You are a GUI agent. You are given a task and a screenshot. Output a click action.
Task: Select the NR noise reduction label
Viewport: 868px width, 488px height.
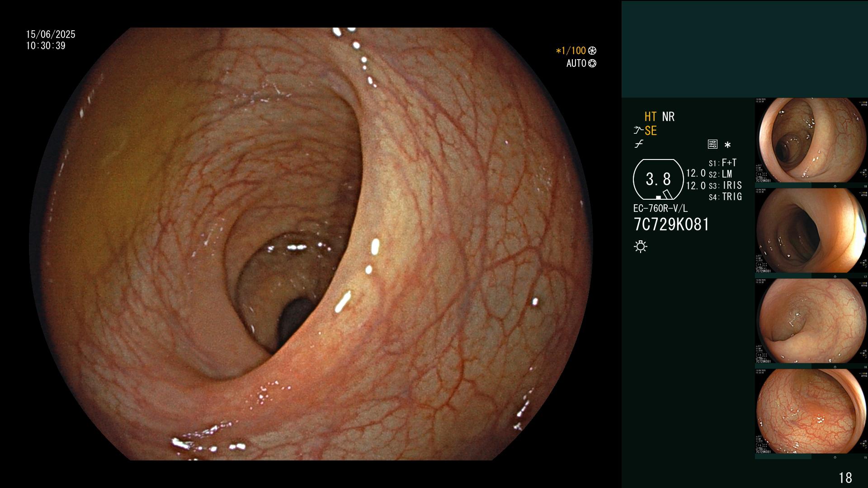pyautogui.click(x=668, y=117)
